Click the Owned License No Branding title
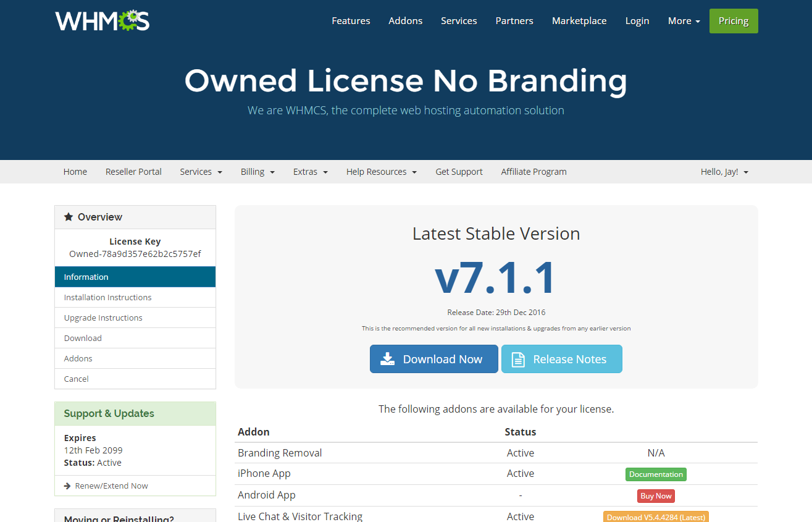812x522 pixels. click(x=406, y=81)
